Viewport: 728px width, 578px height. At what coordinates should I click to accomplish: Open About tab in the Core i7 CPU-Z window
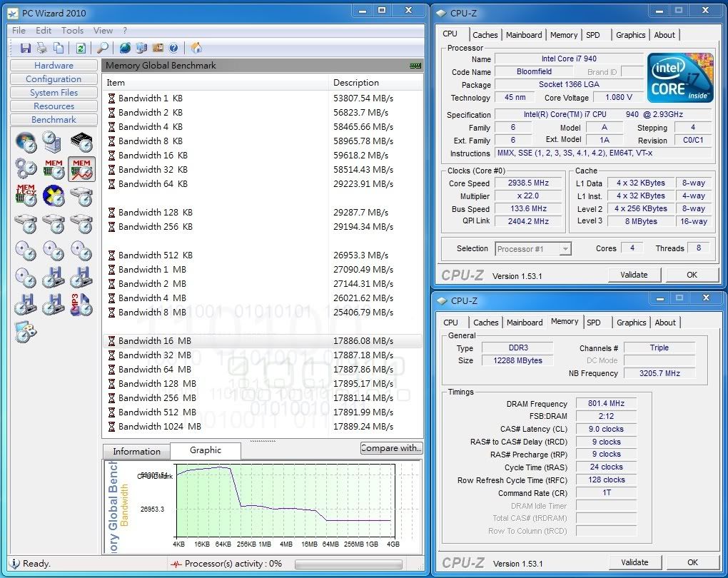click(x=664, y=35)
